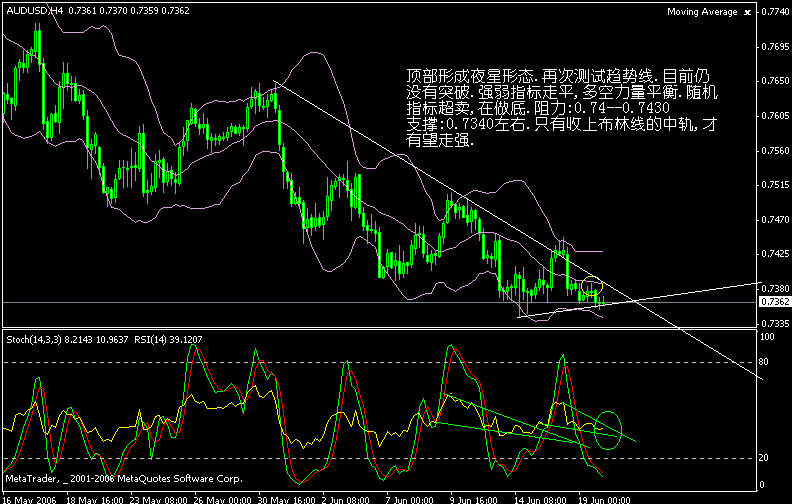Click the 0.7560 price axis label
The image size is (792, 504).
point(775,150)
